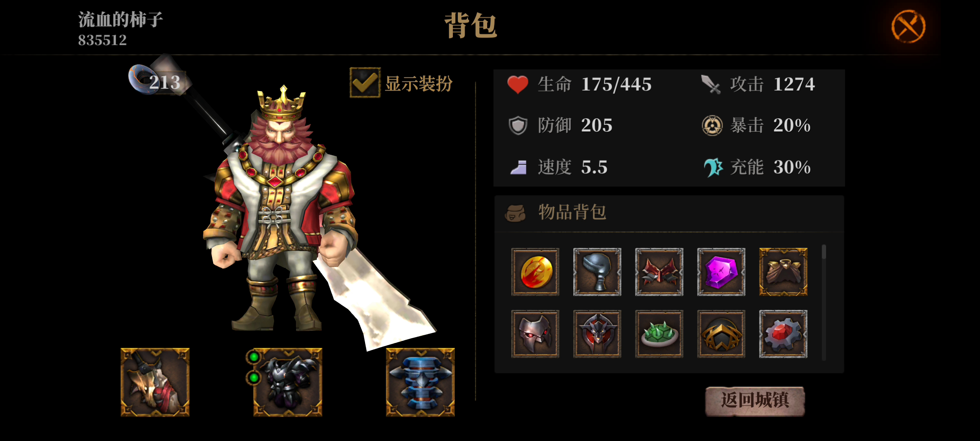Select the gold blood-stained coin item
Screen dimensions: 980x441
point(535,272)
